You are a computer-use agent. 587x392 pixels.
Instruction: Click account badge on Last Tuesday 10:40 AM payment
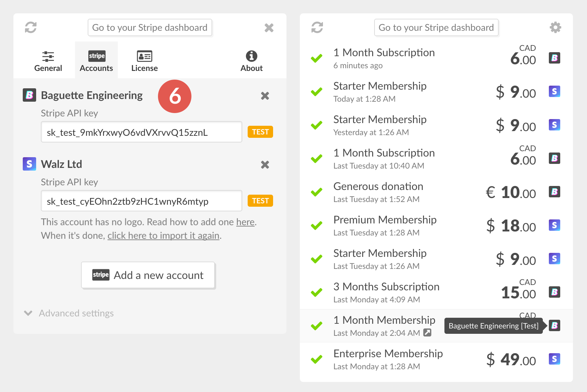coord(555,158)
